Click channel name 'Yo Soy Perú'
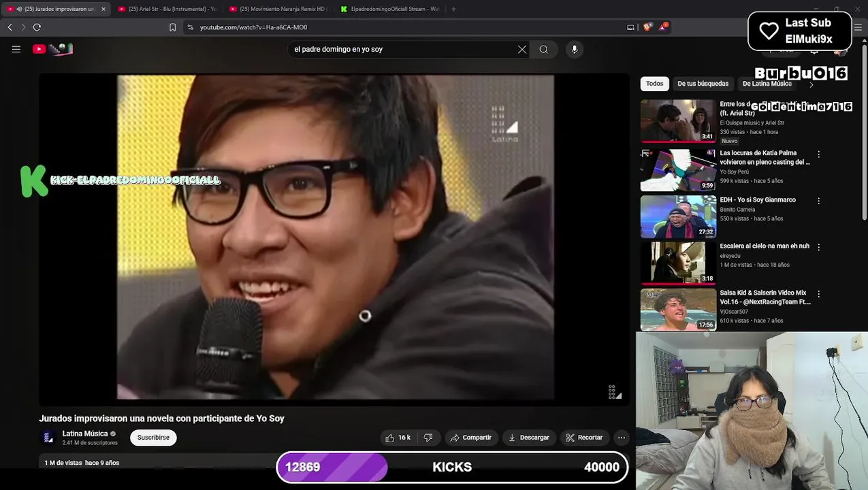The image size is (868, 490). (x=734, y=171)
